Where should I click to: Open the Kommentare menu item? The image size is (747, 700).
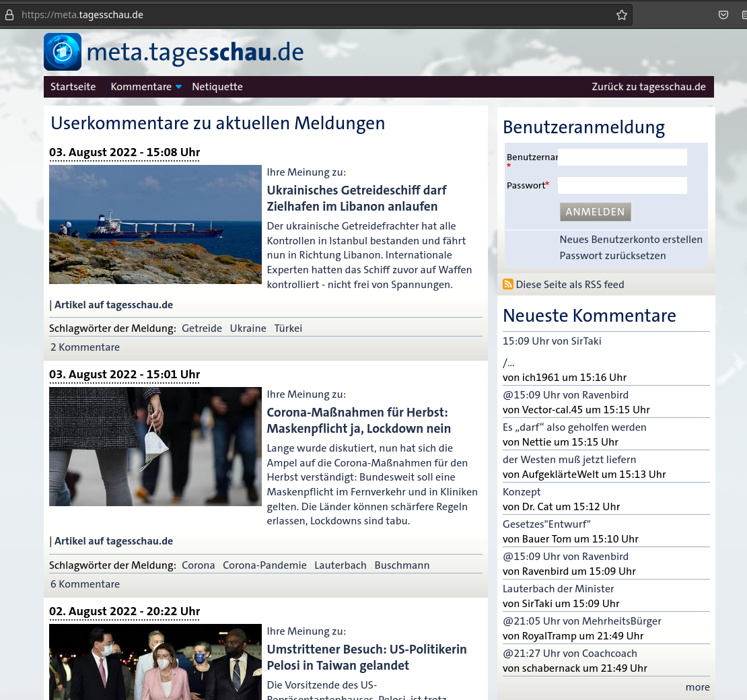141,87
